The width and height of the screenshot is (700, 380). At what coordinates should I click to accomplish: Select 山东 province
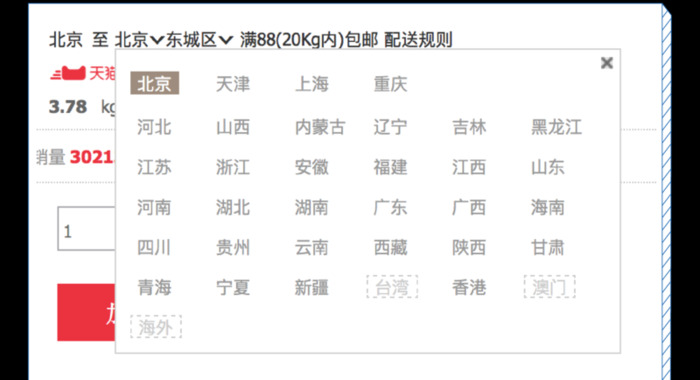pyautogui.click(x=548, y=167)
